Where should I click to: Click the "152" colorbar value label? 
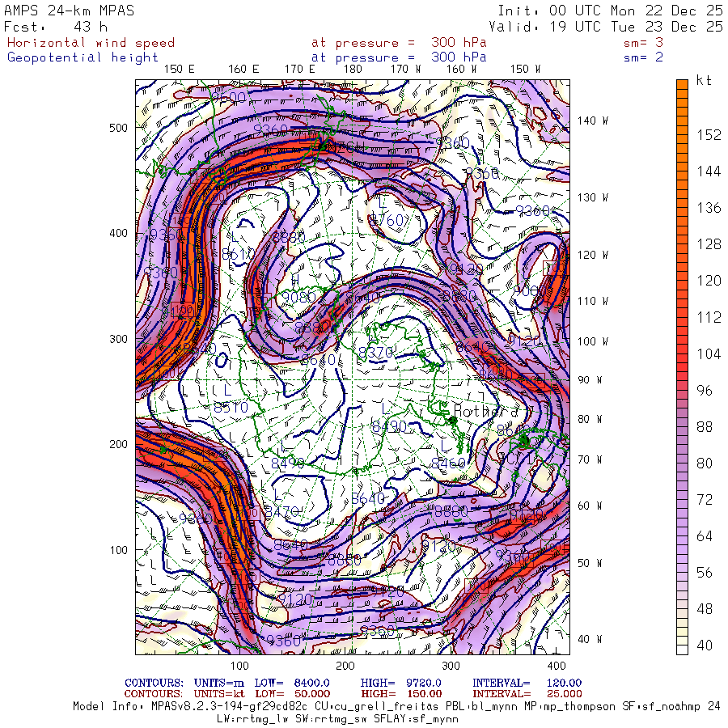tap(709, 135)
